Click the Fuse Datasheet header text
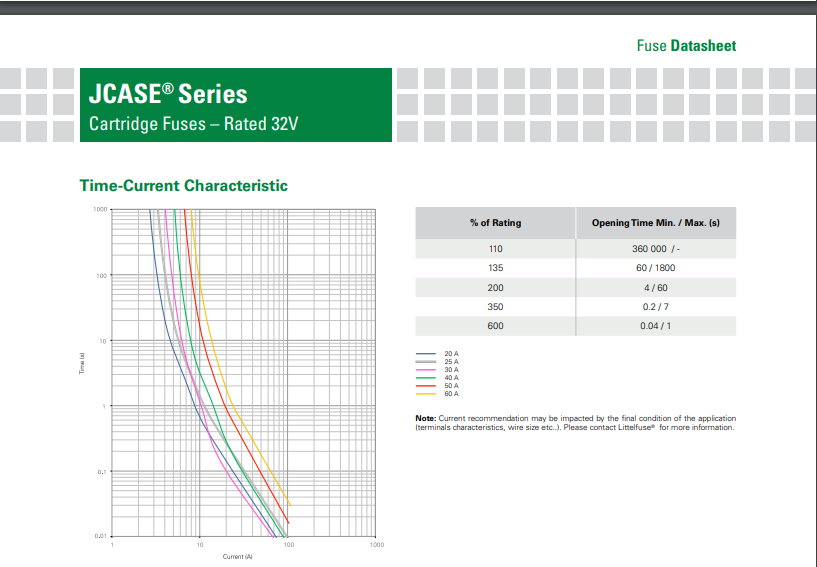The image size is (817, 567). point(686,45)
